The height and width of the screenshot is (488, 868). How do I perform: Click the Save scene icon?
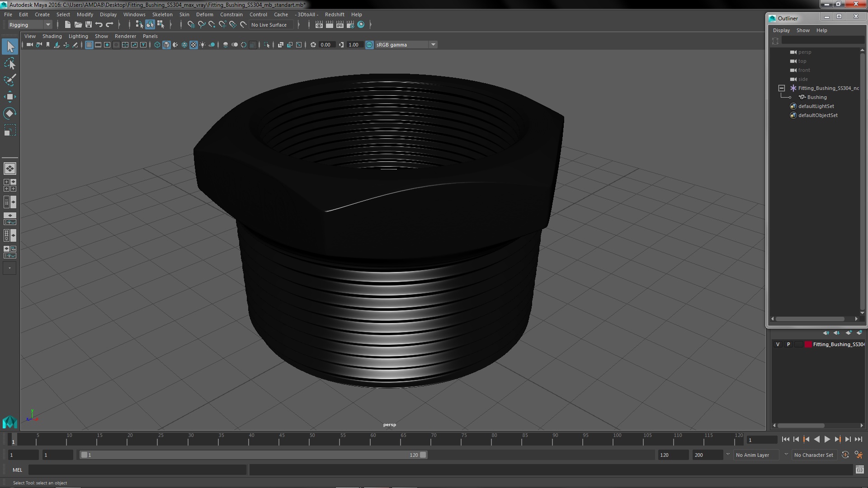89,25
